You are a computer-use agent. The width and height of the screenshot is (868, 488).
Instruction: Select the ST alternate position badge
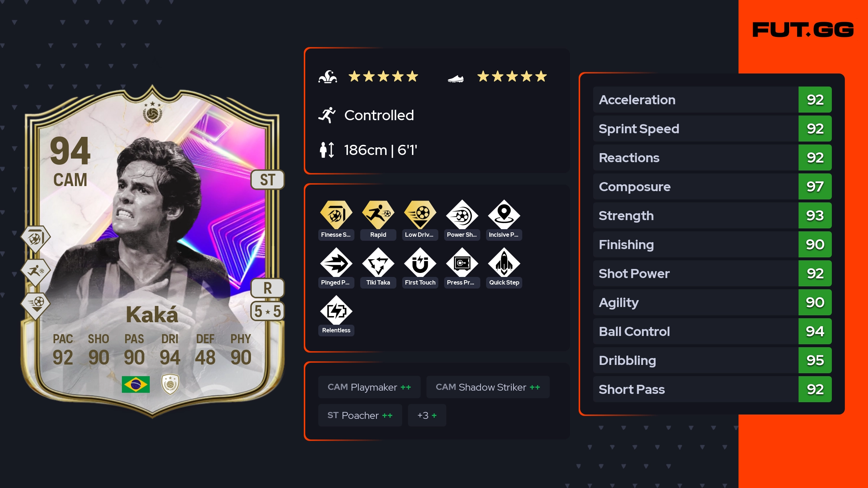point(268,180)
